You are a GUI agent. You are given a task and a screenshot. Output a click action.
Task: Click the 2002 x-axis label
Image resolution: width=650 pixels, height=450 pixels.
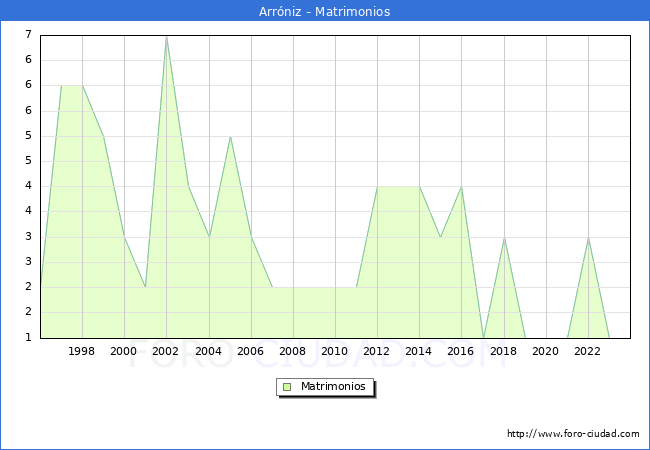click(x=166, y=351)
